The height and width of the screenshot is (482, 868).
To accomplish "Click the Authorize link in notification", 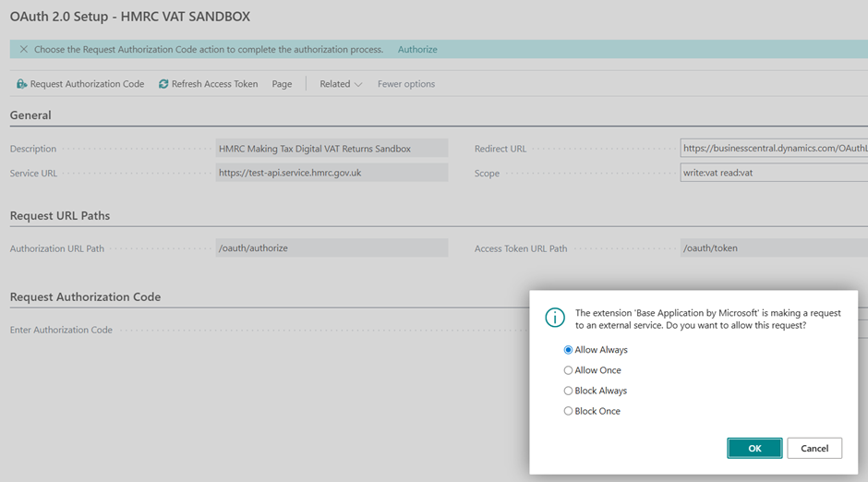I will (x=417, y=49).
